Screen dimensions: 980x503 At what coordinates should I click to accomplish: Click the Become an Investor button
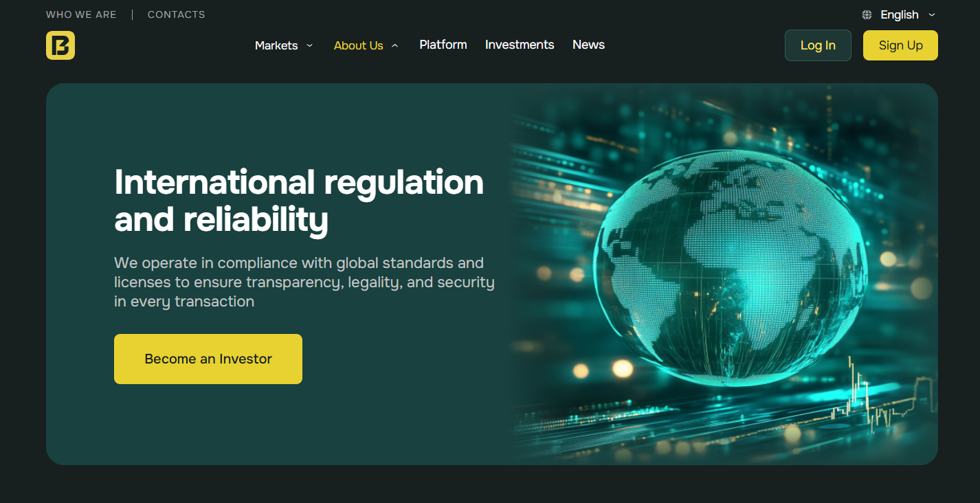[x=208, y=359]
